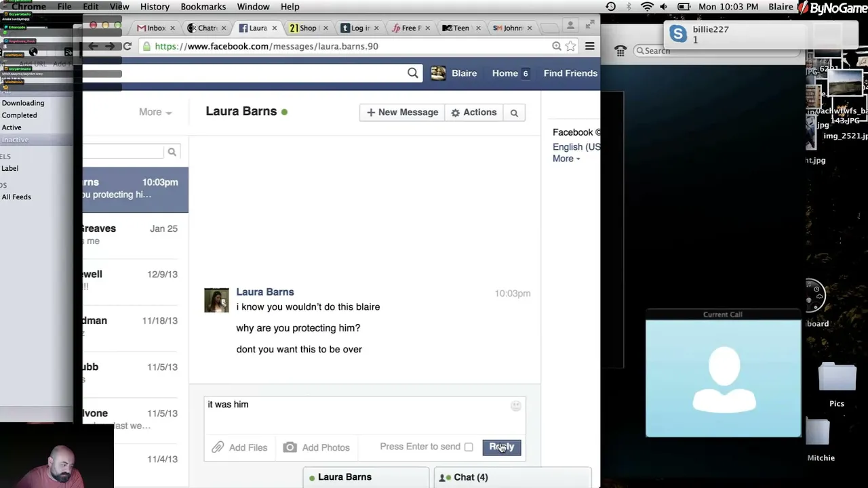This screenshot has width=868, height=488.
Task: Open the 12/9/13 conversation
Action: tap(136, 281)
